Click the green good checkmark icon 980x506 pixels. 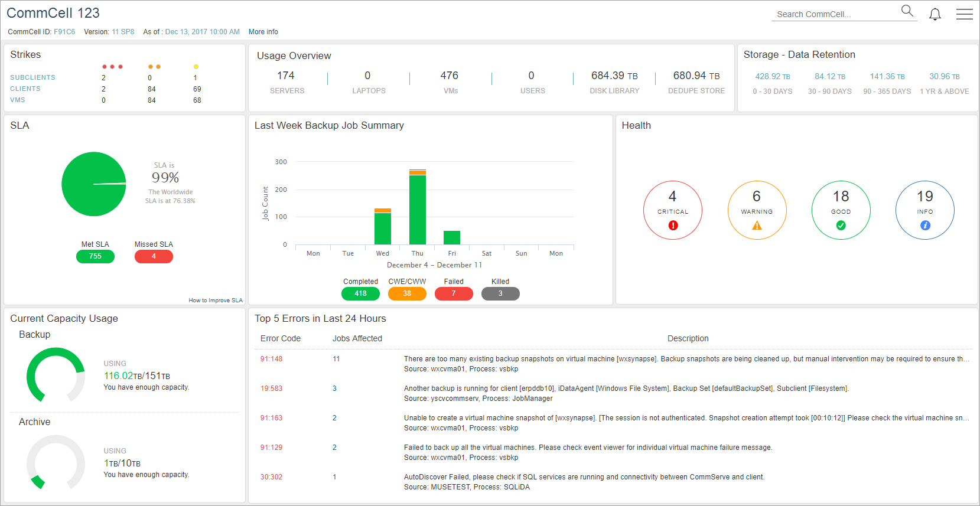click(841, 226)
